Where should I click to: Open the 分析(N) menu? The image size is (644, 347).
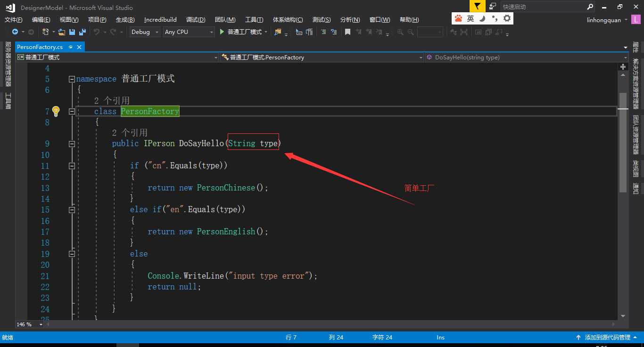350,19
